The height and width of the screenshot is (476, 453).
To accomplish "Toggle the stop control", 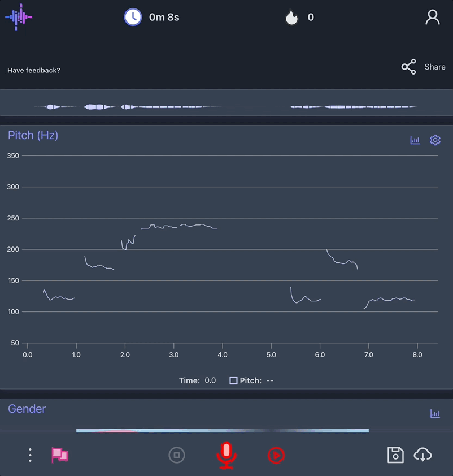I will tap(177, 455).
